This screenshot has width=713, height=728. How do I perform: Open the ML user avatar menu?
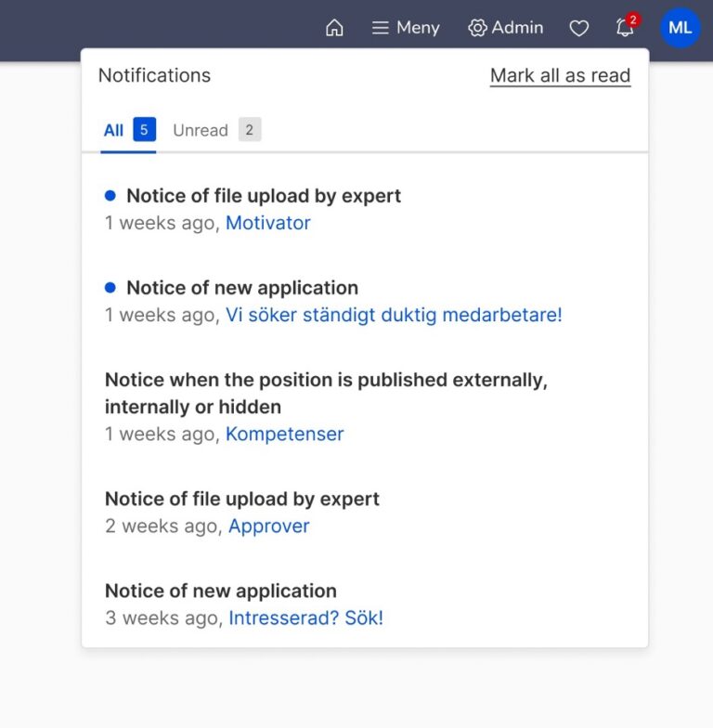pos(680,28)
